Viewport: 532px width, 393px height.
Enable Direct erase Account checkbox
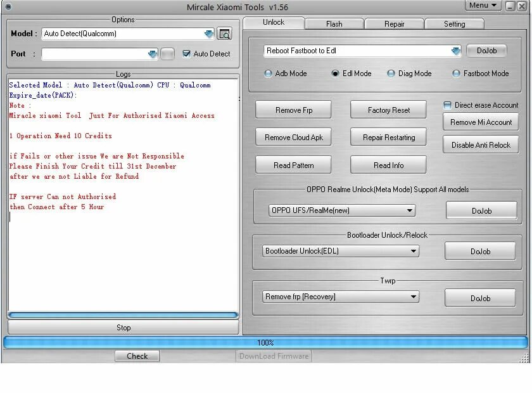(x=447, y=105)
